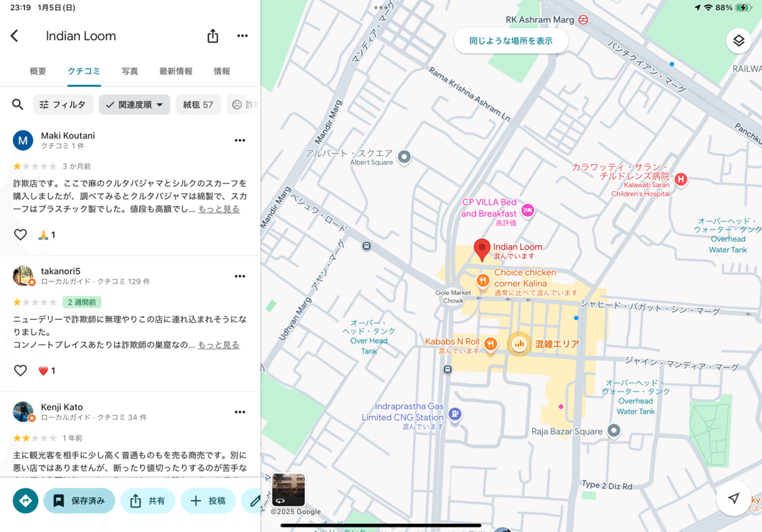Tap Indraprastha Gas CNG Station marker
Screen dimensions: 762x532
click(454, 415)
